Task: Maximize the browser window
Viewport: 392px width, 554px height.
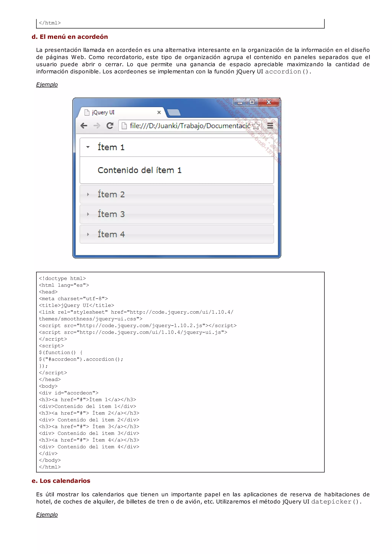Action: pyautogui.click(x=252, y=102)
